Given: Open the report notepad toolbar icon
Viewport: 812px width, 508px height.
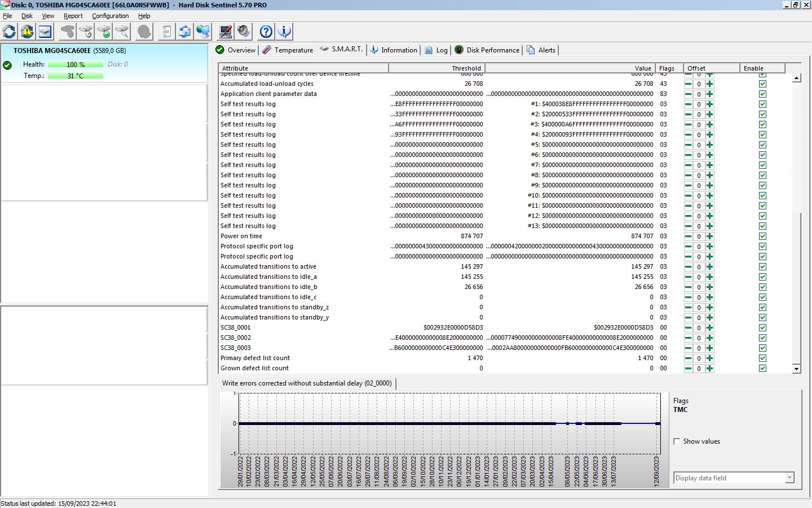Looking at the screenshot, I should (x=166, y=32).
